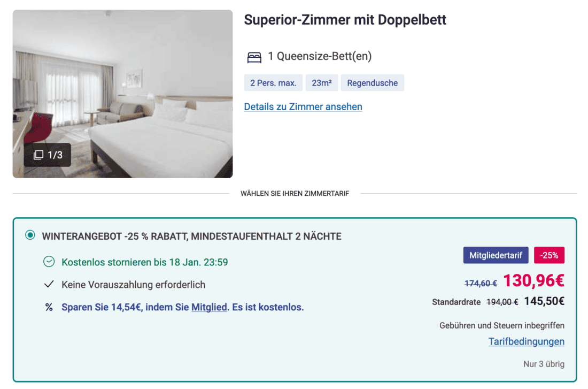Click the bed icon beside Queensize-Bett

254,57
